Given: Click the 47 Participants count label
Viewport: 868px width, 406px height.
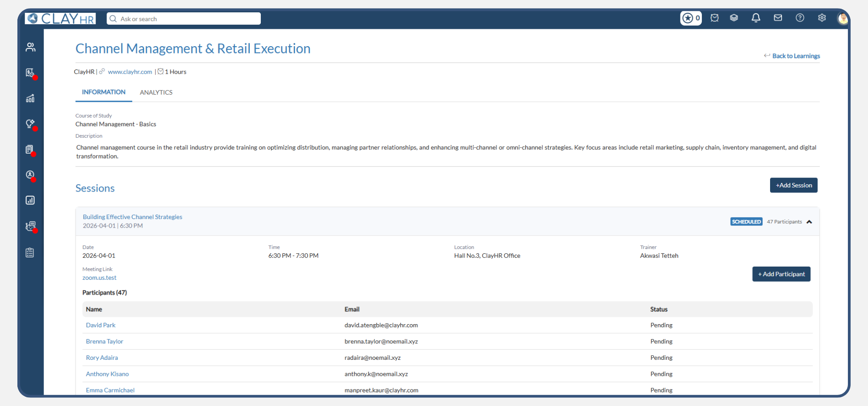Looking at the screenshot, I should [x=784, y=222].
